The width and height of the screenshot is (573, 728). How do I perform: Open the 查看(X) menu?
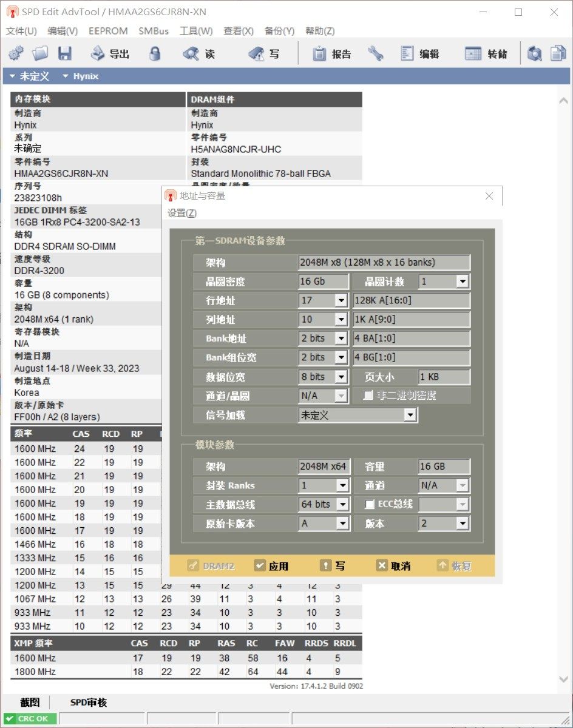239,31
